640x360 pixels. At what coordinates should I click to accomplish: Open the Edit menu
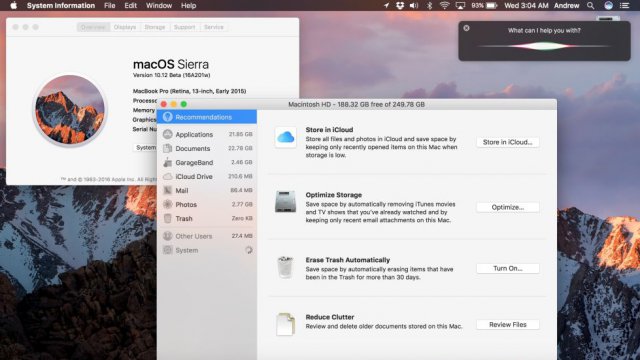coord(131,6)
